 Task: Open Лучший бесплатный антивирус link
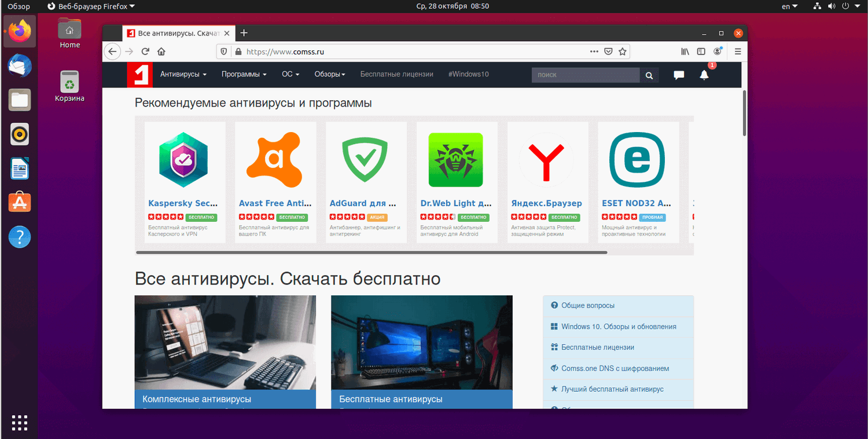(x=612, y=389)
